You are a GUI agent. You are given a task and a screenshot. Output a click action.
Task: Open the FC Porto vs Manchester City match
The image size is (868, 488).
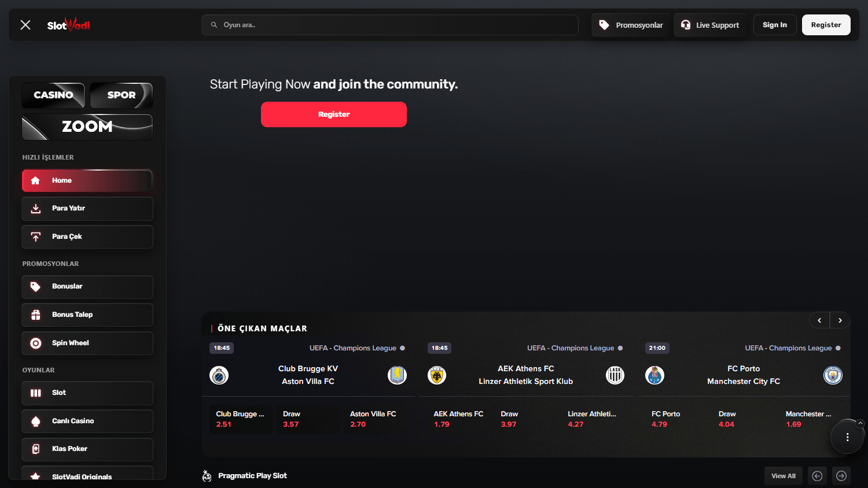click(744, 375)
